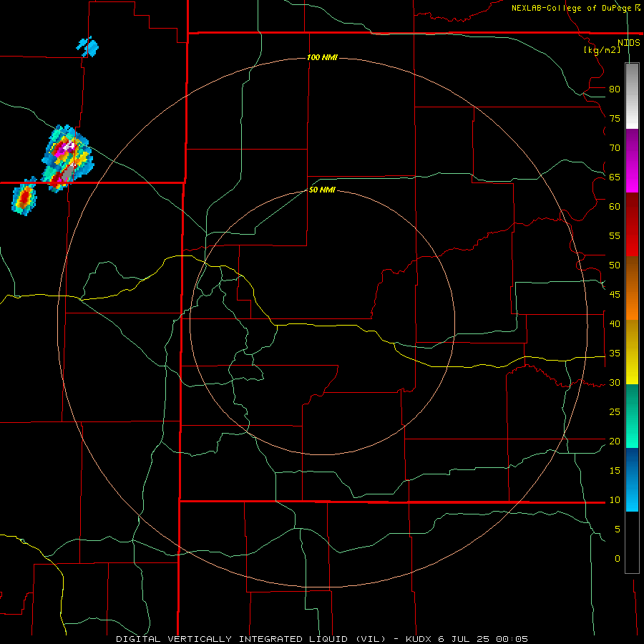Click the 0 value on the legend
This screenshot has height=644, width=644.
click(618, 559)
